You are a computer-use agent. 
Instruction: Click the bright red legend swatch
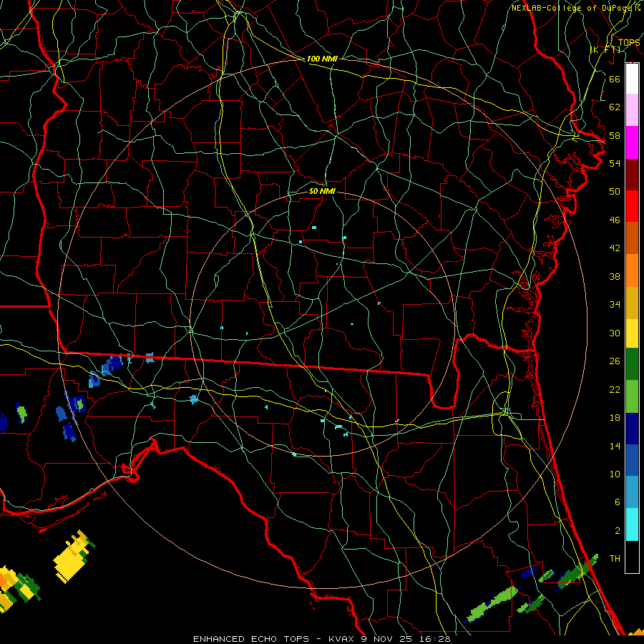(x=632, y=206)
